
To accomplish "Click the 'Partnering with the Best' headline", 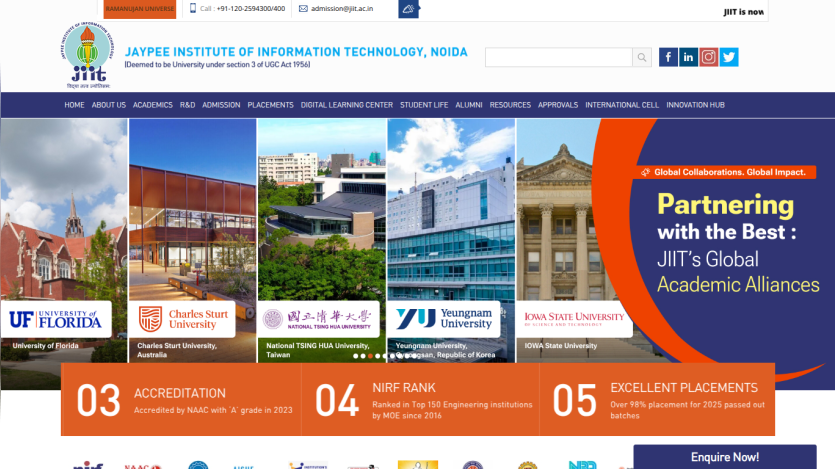I will coord(726,218).
